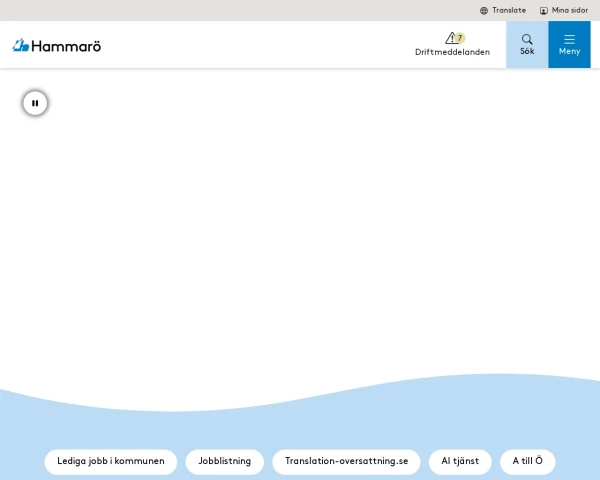Visit Translation-oversattning.se link
This screenshot has width=600, height=480.
click(x=346, y=461)
